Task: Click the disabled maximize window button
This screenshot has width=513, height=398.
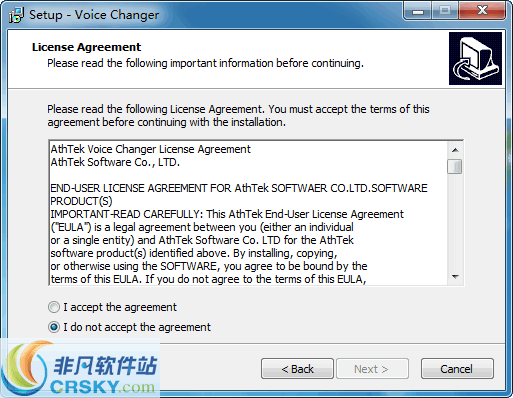Action: [x=445, y=11]
